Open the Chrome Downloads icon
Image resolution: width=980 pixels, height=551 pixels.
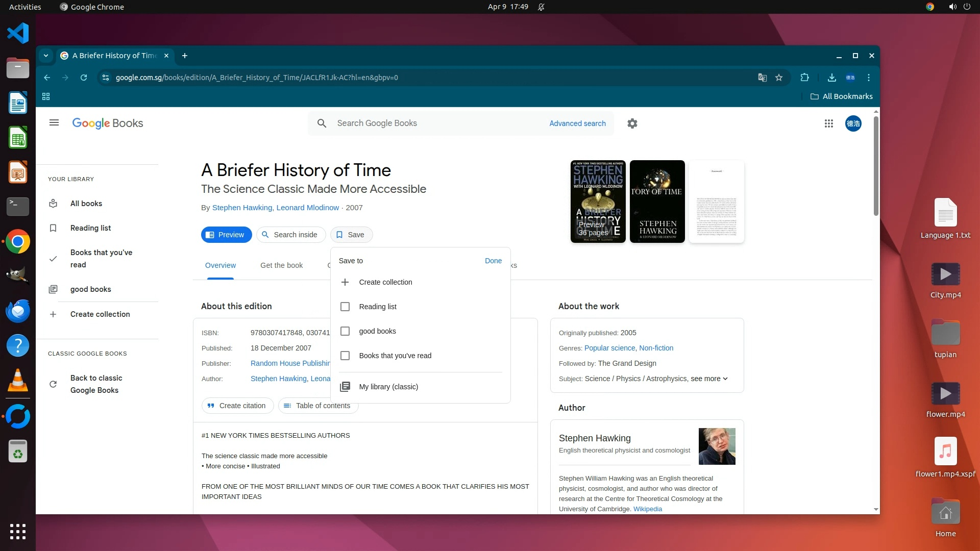(x=831, y=78)
